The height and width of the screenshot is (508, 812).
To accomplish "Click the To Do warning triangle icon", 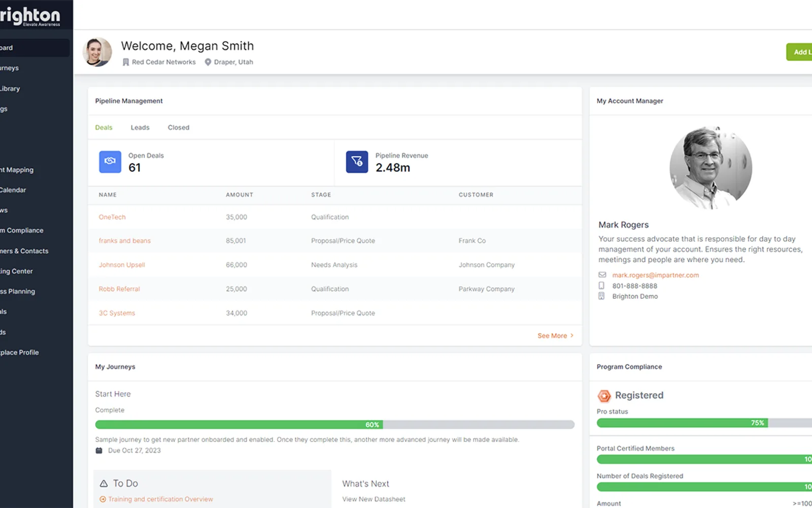I will [x=104, y=484].
